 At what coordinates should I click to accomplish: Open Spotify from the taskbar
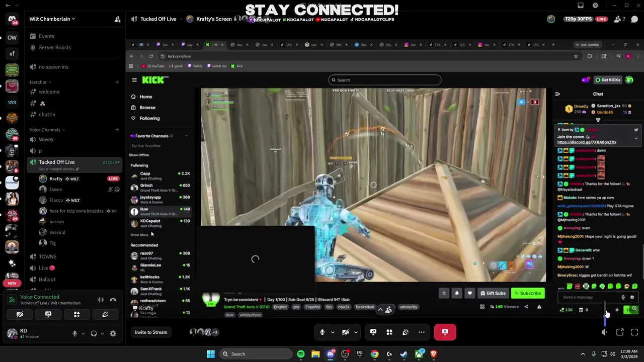pyautogui.click(x=301, y=354)
